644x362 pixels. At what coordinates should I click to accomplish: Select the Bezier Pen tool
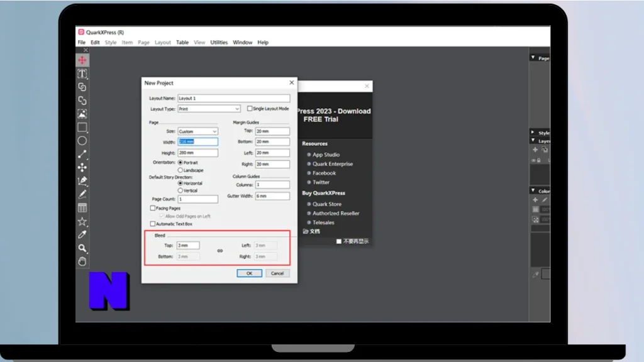pos(82,181)
